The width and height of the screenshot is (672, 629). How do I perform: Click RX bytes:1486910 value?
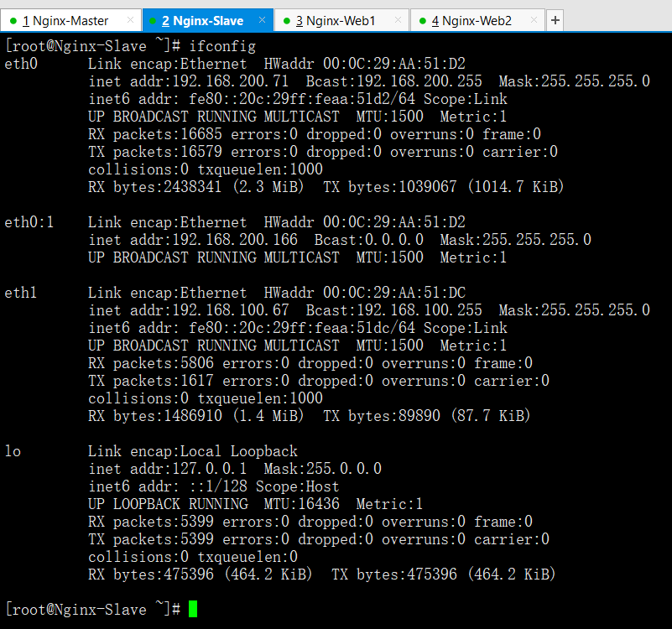coord(155,416)
